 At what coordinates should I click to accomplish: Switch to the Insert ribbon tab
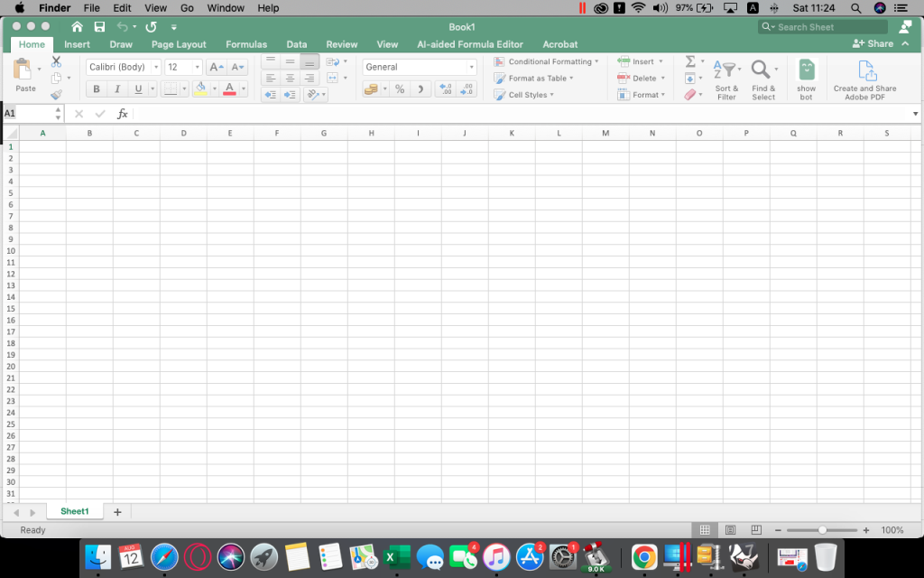click(x=78, y=44)
